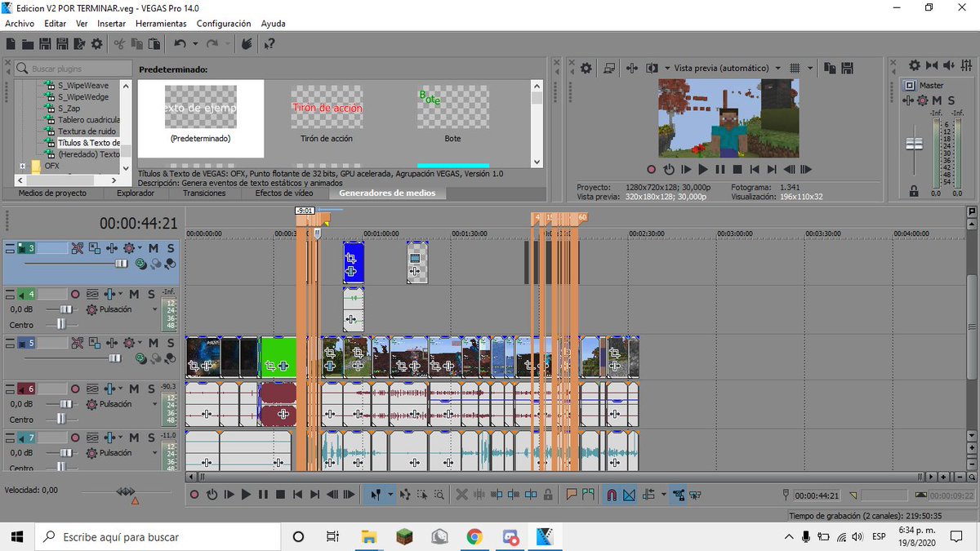The image size is (980, 551).
Task: Click Play from start in timeline transport
Action: pyautogui.click(x=229, y=494)
